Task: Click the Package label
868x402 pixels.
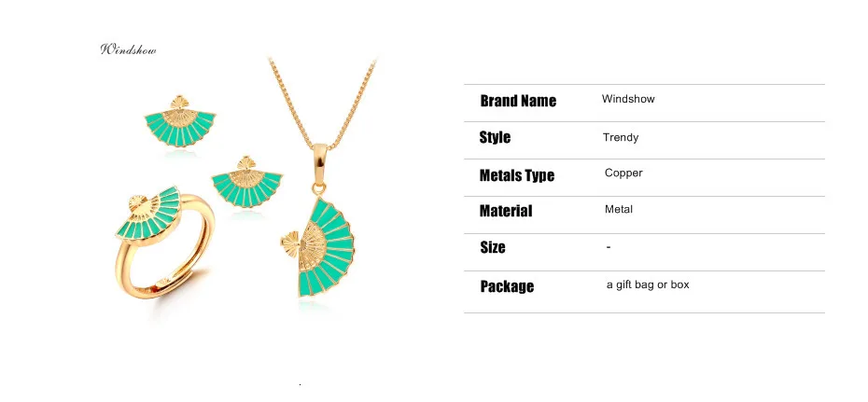Action: click(507, 286)
